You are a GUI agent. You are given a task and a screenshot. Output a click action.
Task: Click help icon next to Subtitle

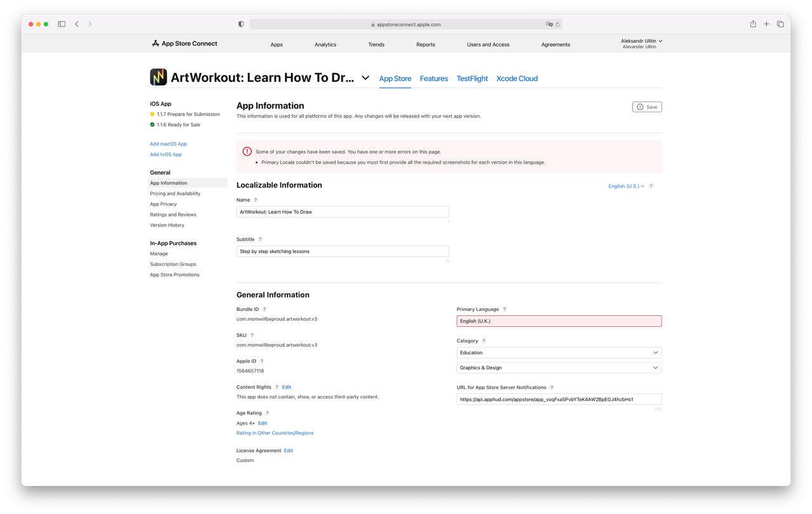coord(260,239)
